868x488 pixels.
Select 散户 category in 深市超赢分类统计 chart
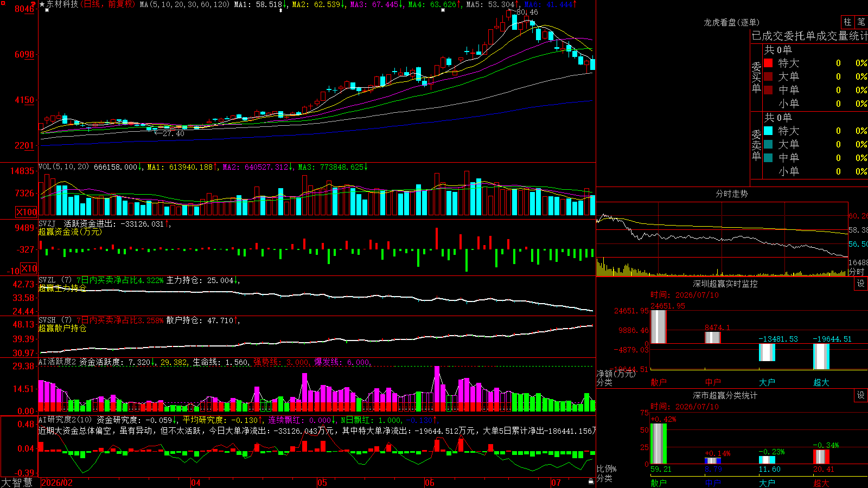(659, 483)
